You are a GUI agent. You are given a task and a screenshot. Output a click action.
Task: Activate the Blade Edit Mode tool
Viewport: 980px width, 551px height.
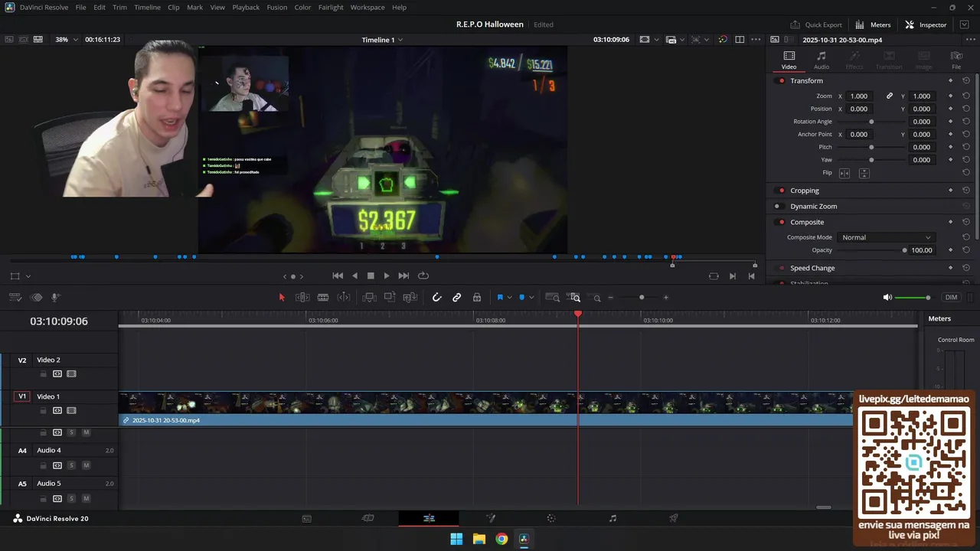click(x=323, y=297)
